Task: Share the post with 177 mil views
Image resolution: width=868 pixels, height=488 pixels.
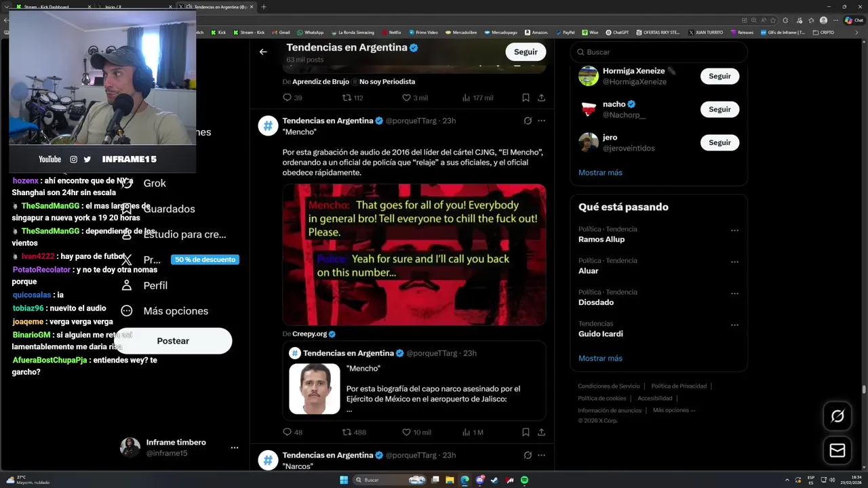Action: click(541, 98)
